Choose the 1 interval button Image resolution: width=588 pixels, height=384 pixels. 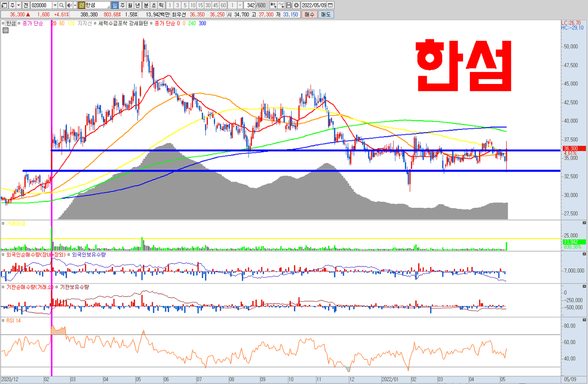click(x=170, y=5)
